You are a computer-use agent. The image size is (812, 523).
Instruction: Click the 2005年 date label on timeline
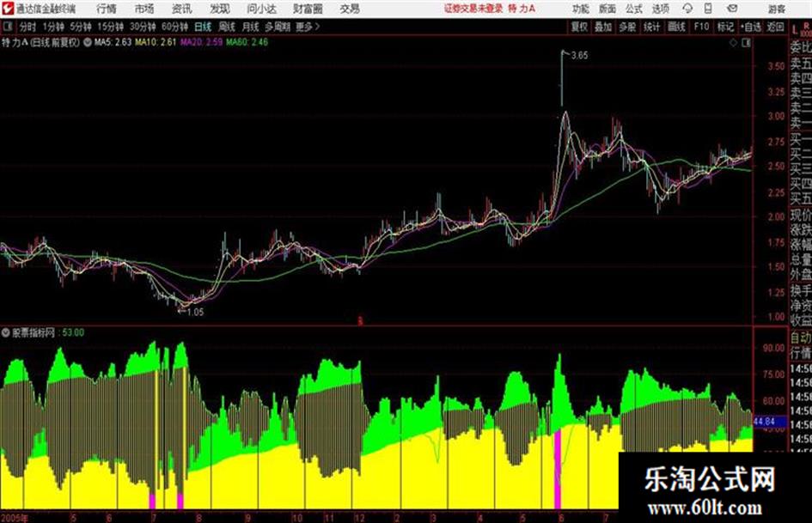[x=15, y=517]
